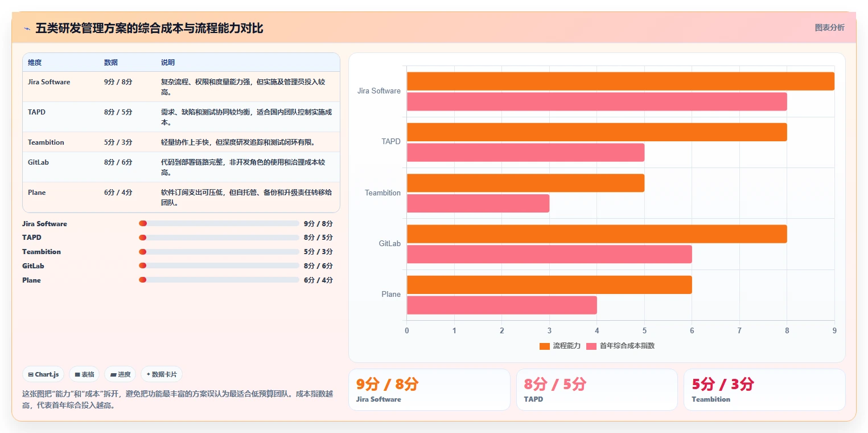868x433 pixels.
Task: Toggle 首年综合成本指数 legend item
Action: click(620, 346)
